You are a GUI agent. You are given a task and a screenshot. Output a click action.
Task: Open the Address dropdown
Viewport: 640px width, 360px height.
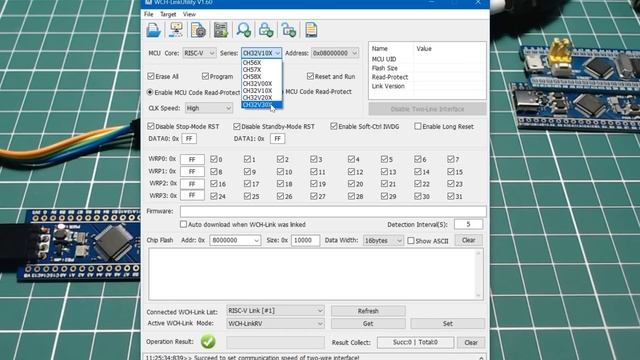pyautogui.click(x=335, y=53)
